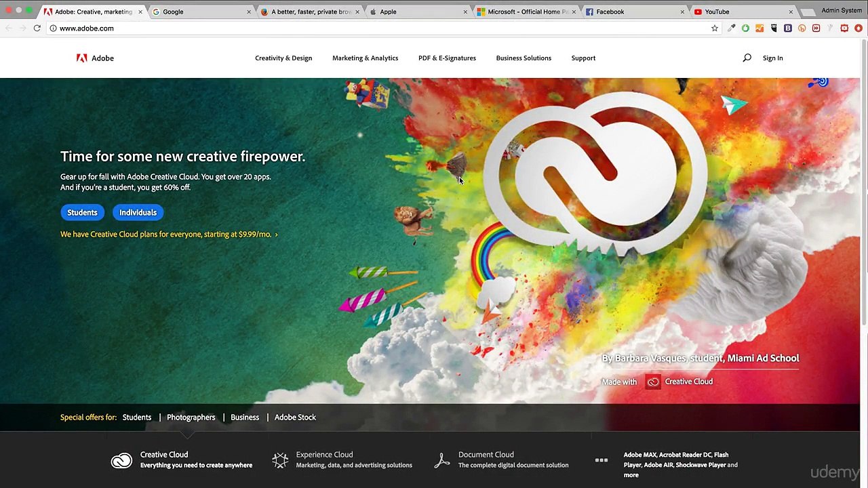Open the orange circular b extension icon
Image resolution: width=868 pixels, height=488 pixels.
pyautogui.click(x=802, y=28)
